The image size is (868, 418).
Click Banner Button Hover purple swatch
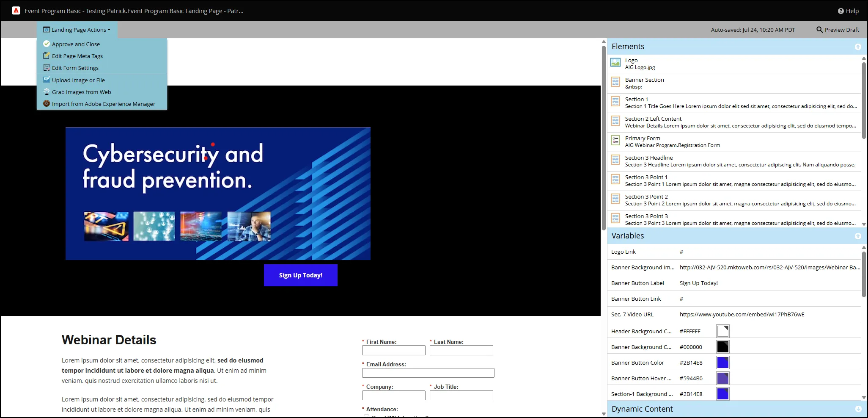(722, 378)
